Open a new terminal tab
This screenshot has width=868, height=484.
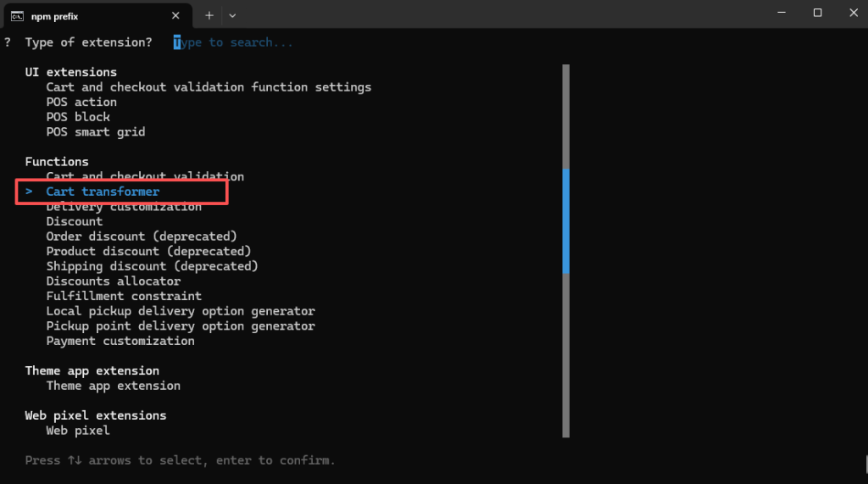pyautogui.click(x=209, y=15)
